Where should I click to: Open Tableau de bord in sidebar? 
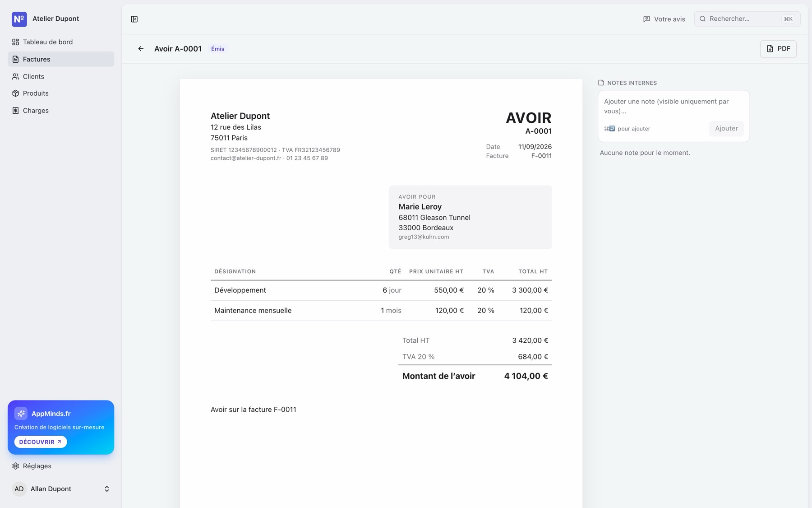click(x=61, y=42)
